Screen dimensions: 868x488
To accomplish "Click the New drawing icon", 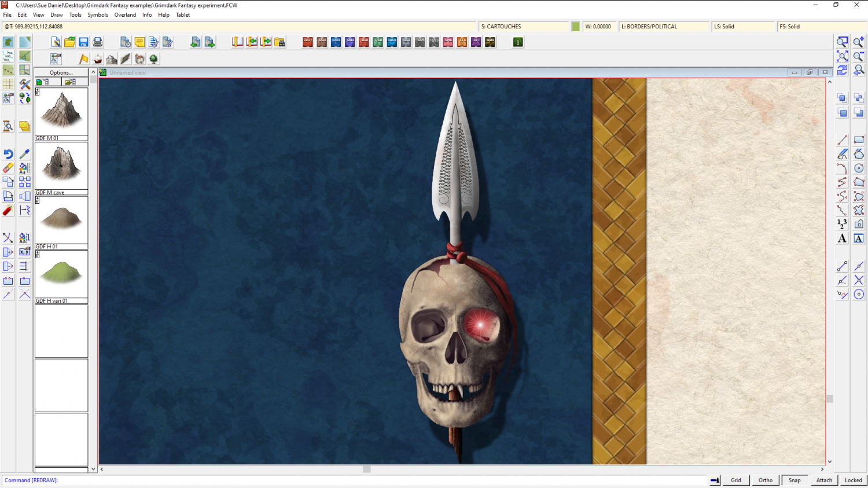I will (56, 42).
